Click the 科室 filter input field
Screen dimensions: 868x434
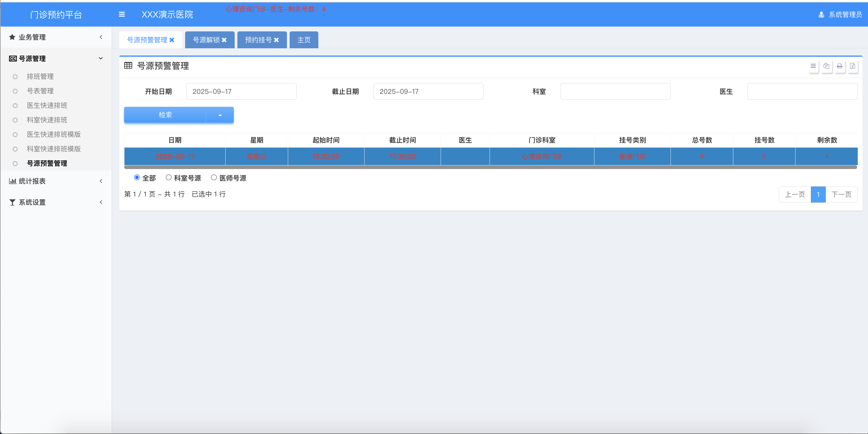click(x=615, y=91)
